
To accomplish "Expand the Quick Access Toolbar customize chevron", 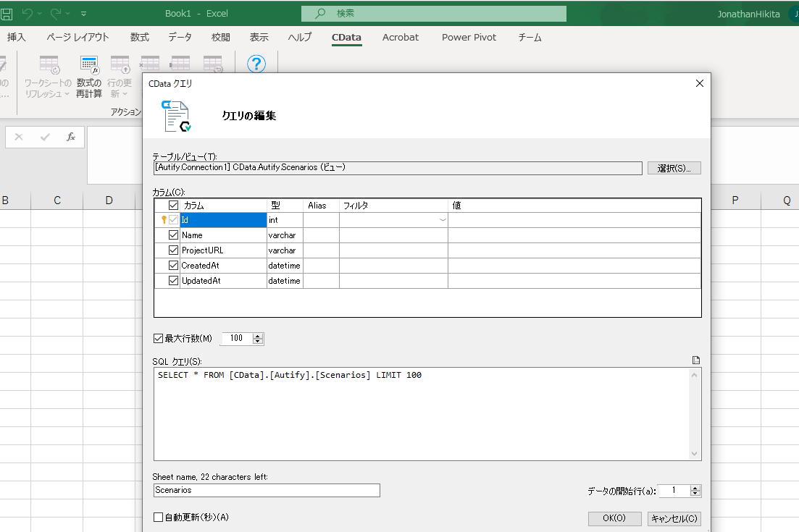I will (x=83, y=12).
